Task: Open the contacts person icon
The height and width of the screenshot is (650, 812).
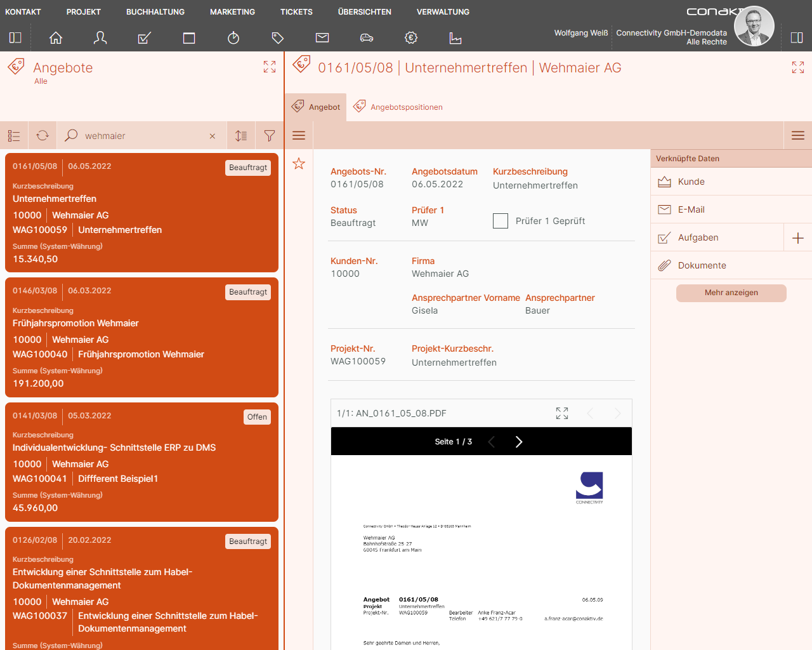Action: (x=100, y=38)
